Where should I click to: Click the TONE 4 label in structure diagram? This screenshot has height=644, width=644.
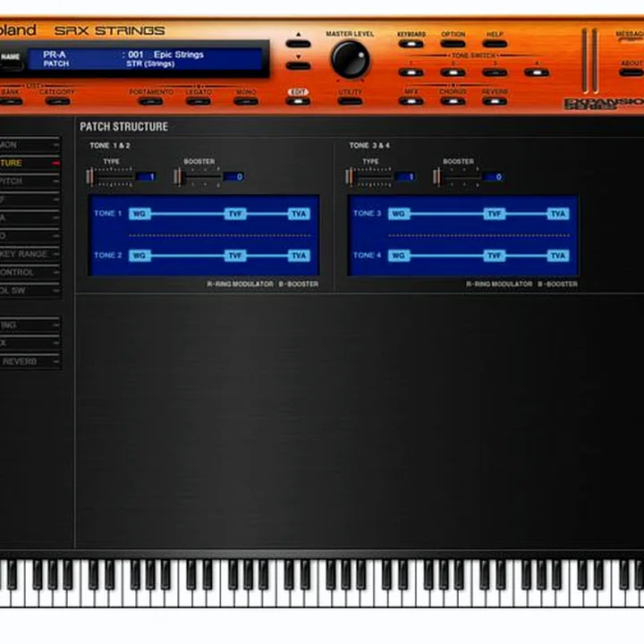click(368, 256)
